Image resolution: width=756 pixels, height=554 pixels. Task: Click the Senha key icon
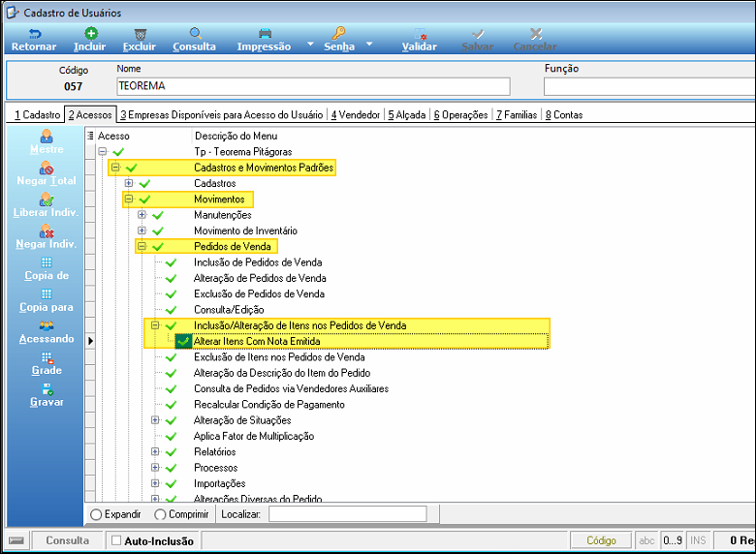click(x=338, y=33)
